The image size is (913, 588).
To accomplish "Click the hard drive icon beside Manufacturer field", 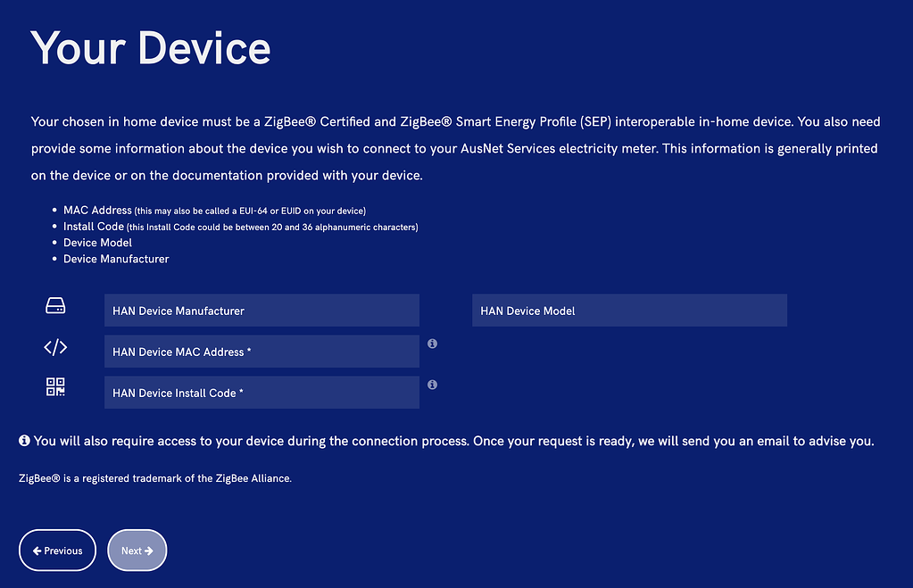I will [55, 307].
